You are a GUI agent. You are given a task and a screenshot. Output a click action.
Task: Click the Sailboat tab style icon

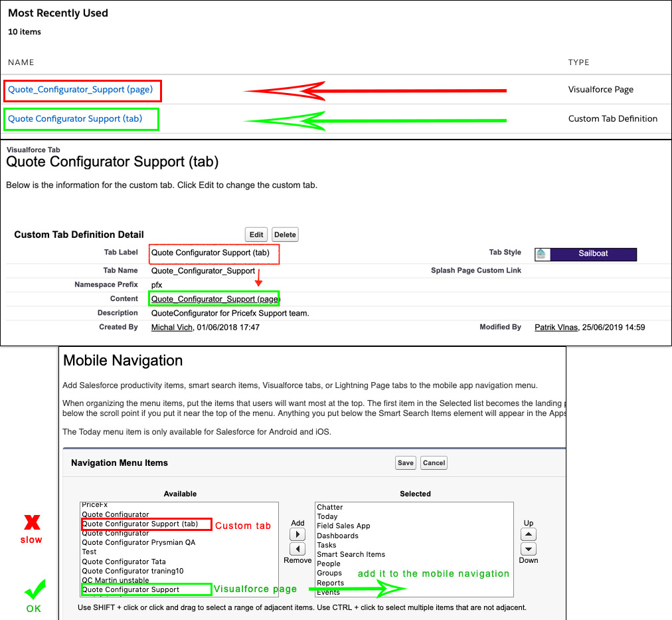[x=542, y=254]
